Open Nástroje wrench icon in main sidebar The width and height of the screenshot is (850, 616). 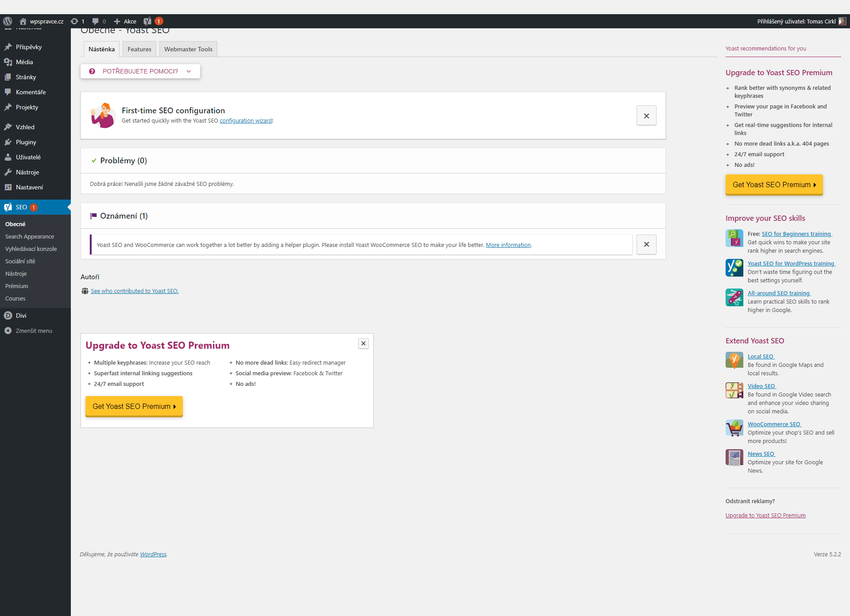pos(8,172)
